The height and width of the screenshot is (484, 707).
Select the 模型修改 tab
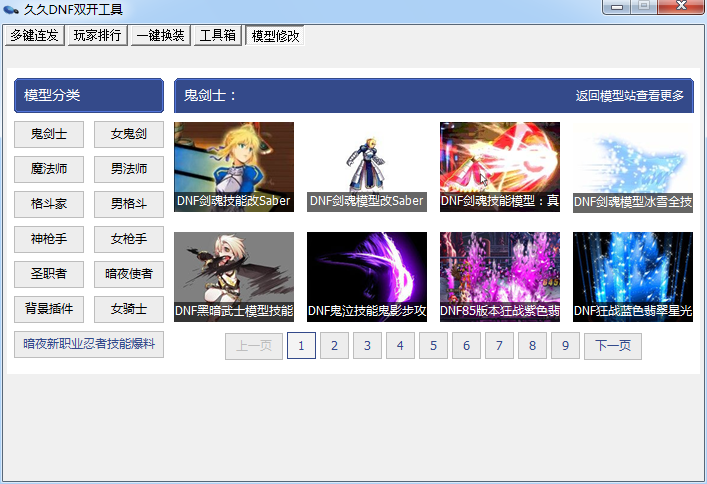click(x=275, y=35)
